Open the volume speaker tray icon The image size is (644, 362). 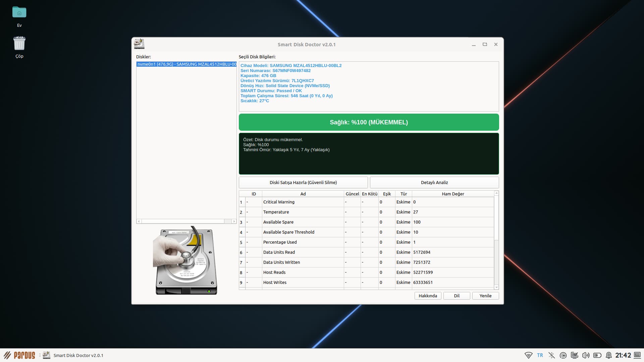tap(586, 355)
